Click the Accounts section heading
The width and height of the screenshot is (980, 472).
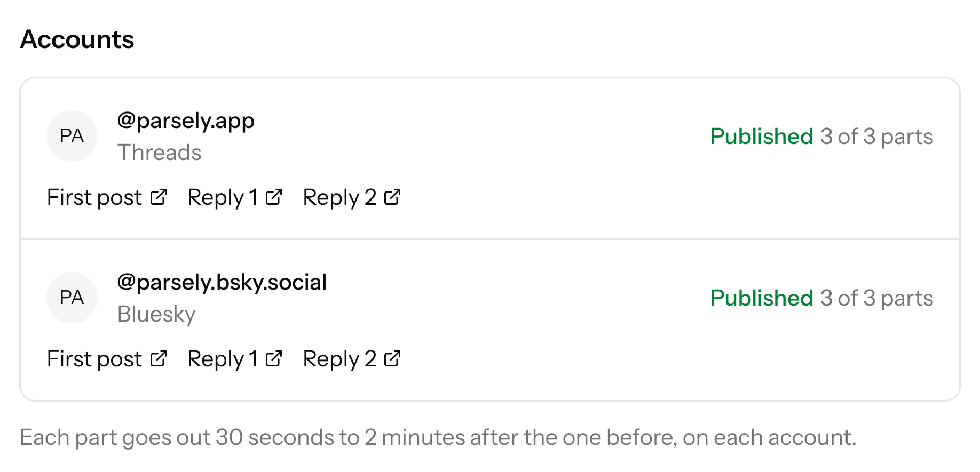tap(77, 39)
